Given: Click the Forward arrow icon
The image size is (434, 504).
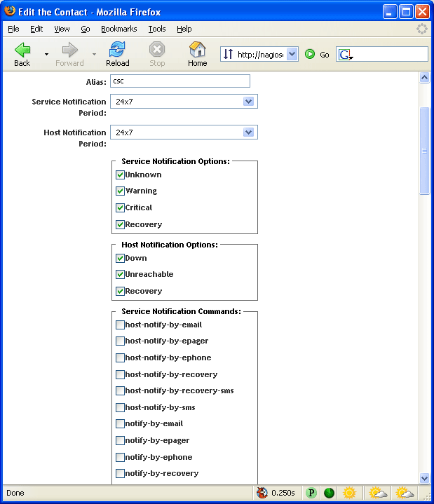Looking at the screenshot, I should pos(69,50).
